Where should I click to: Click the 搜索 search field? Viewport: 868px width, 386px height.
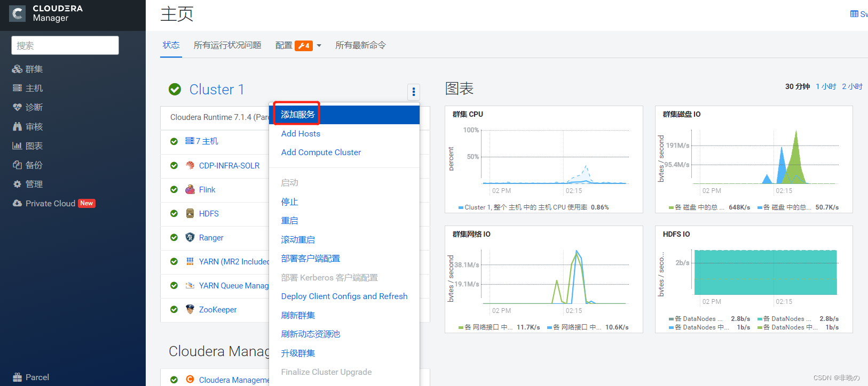65,45
